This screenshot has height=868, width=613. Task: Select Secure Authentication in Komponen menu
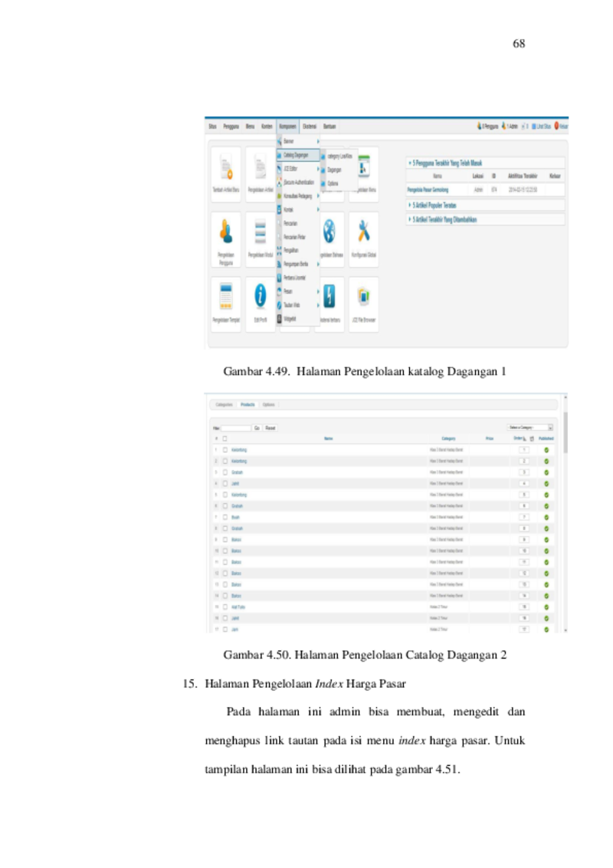point(298,182)
